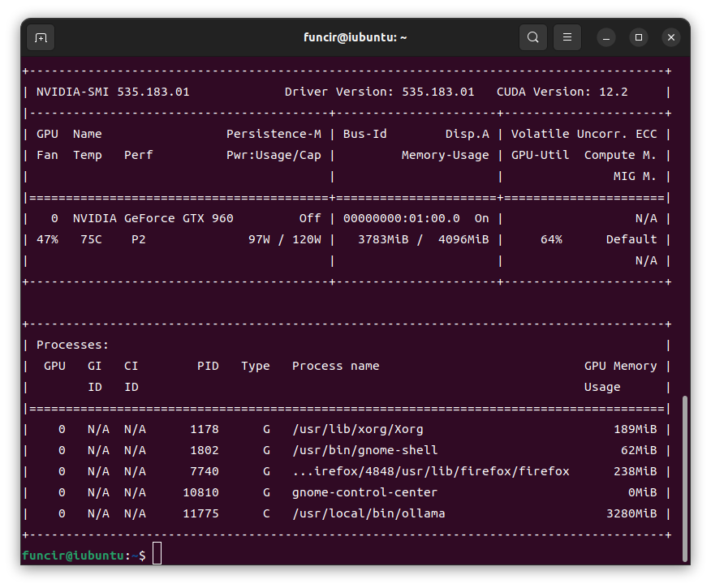Click the Process name column header
711x588 pixels.
click(335, 366)
